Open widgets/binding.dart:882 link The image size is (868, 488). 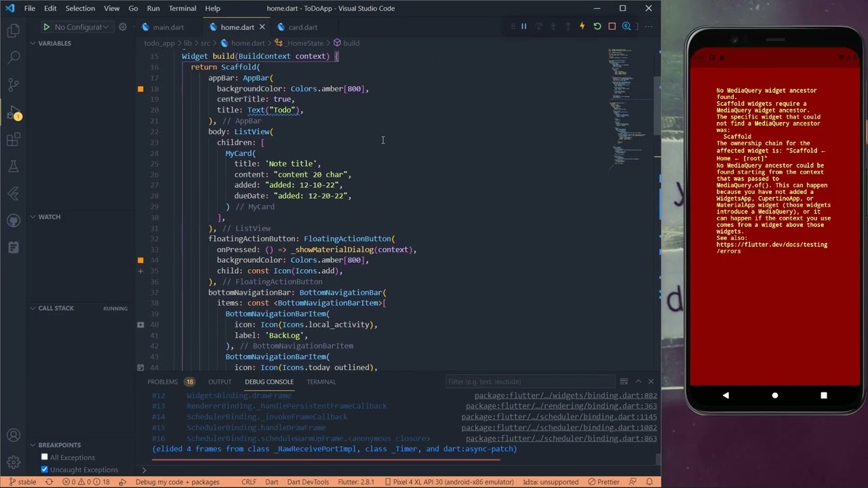tap(566, 396)
